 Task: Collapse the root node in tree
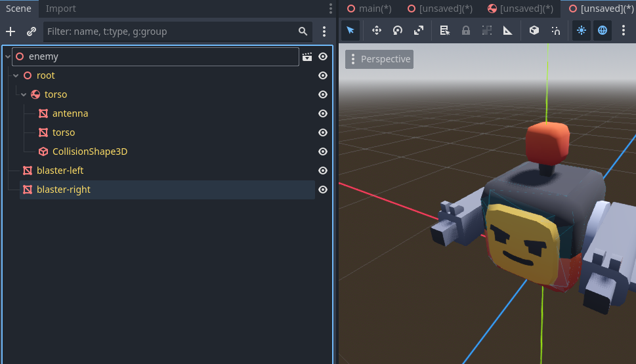[x=16, y=76]
